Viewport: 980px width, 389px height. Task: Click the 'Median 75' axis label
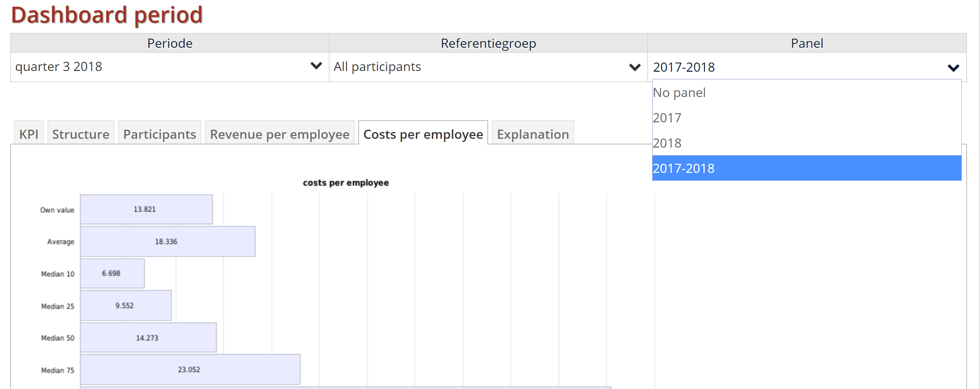57,370
